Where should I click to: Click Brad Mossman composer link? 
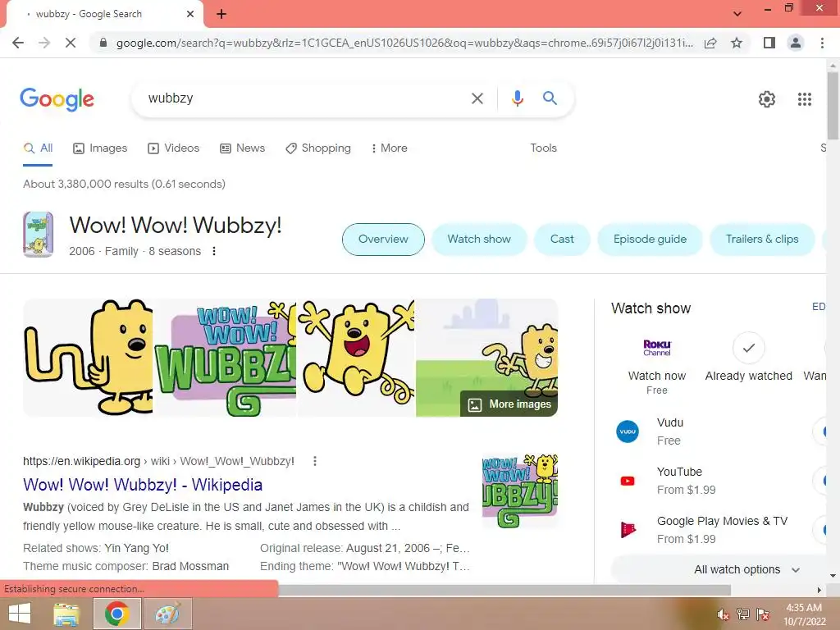coord(190,567)
